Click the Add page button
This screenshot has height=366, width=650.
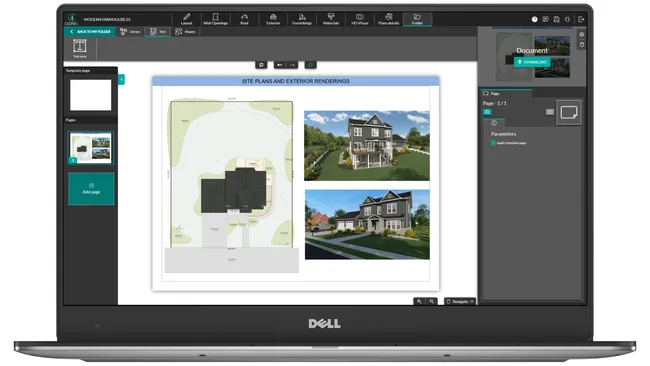click(x=91, y=189)
